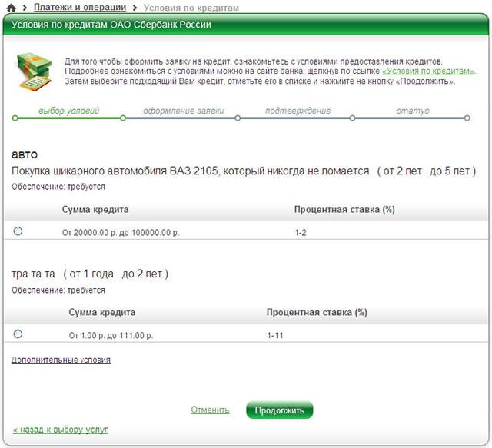Go to the home page icon
The width and height of the screenshot is (492, 448).
click(11, 8)
